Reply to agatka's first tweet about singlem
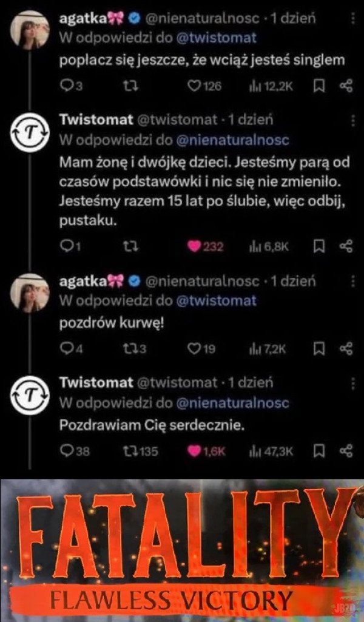The image size is (364, 622). 67,86
